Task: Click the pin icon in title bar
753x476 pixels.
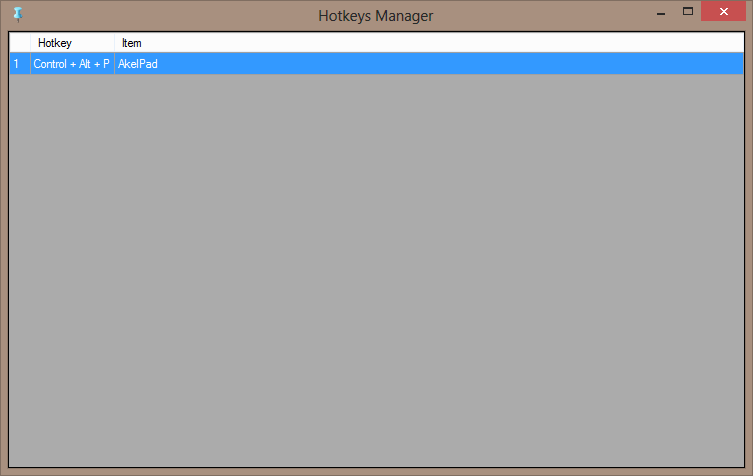Action: point(18,14)
